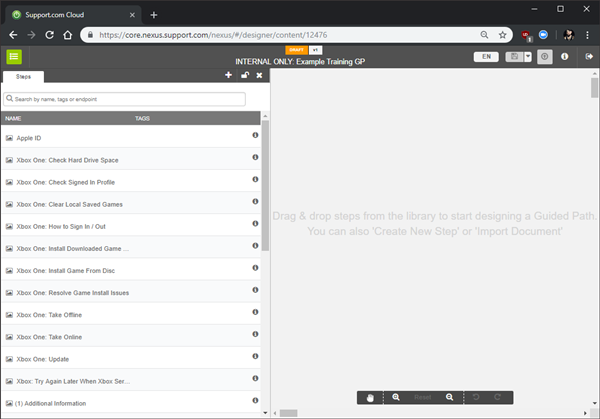Zoom out on the canvas
The width and height of the screenshot is (600, 419).
(x=450, y=397)
